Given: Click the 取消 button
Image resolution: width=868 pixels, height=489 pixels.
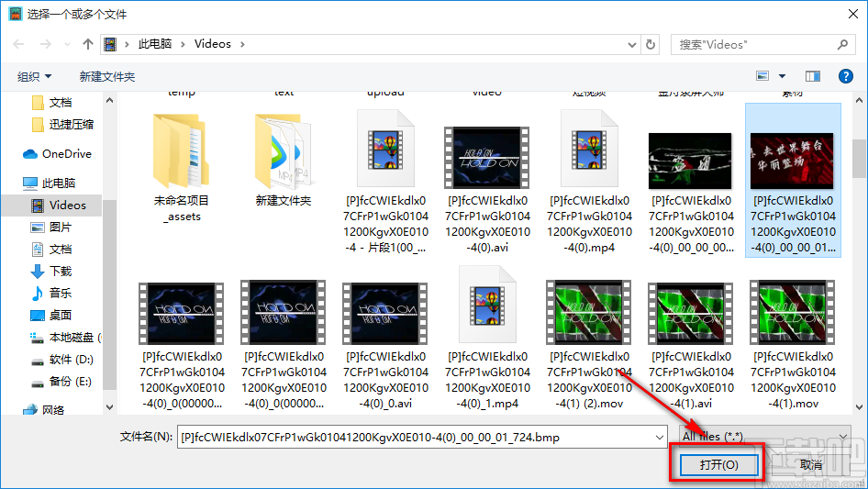Looking at the screenshot, I should pyautogui.click(x=811, y=464).
